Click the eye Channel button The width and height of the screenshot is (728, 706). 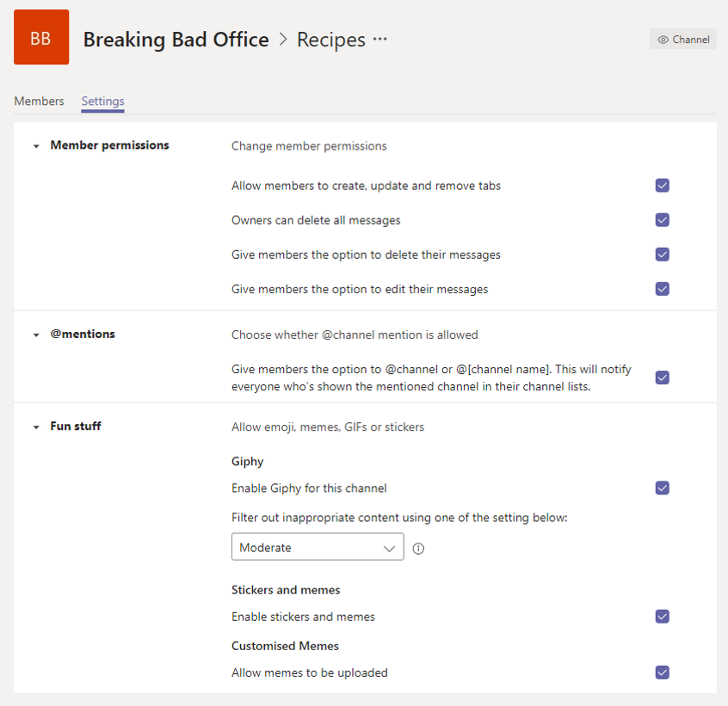click(682, 40)
